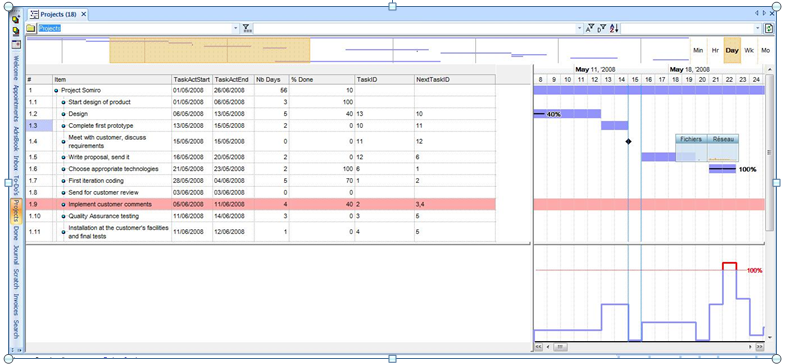This screenshot has width=785, height=364.
Task: Select the Projects (18) document tab
Action: tap(58, 14)
